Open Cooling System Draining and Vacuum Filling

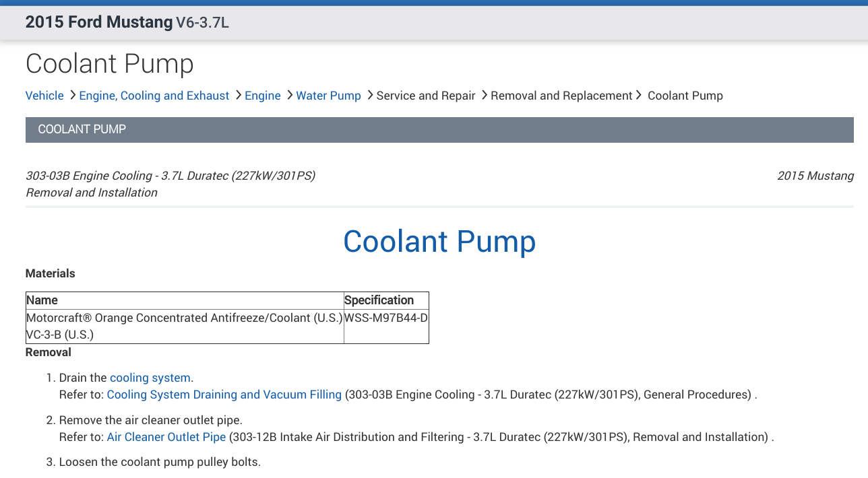pyautogui.click(x=224, y=395)
